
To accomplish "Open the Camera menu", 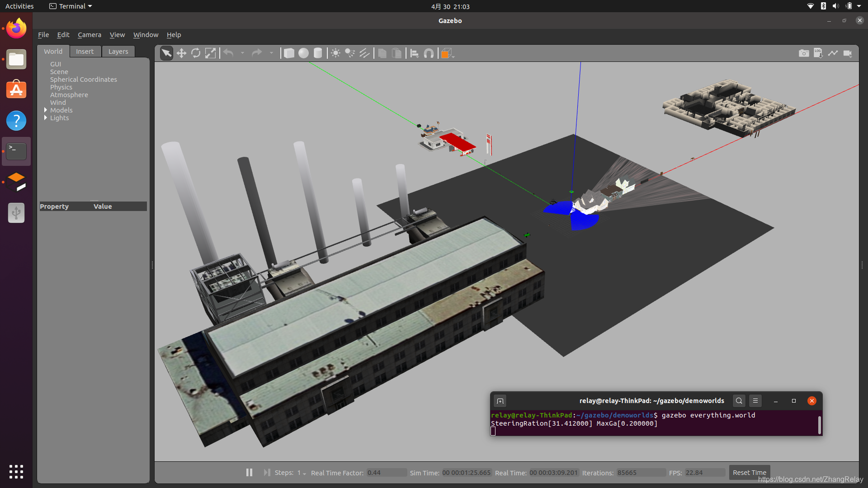I will click(x=90, y=35).
